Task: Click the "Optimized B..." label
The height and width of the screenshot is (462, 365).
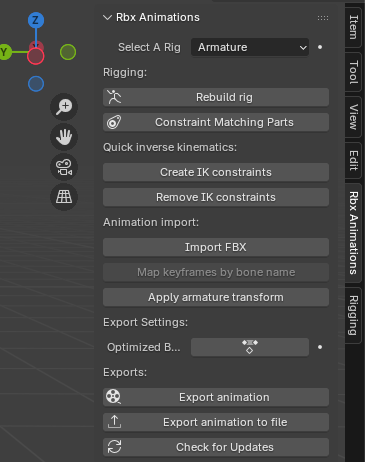Action: click(x=144, y=347)
